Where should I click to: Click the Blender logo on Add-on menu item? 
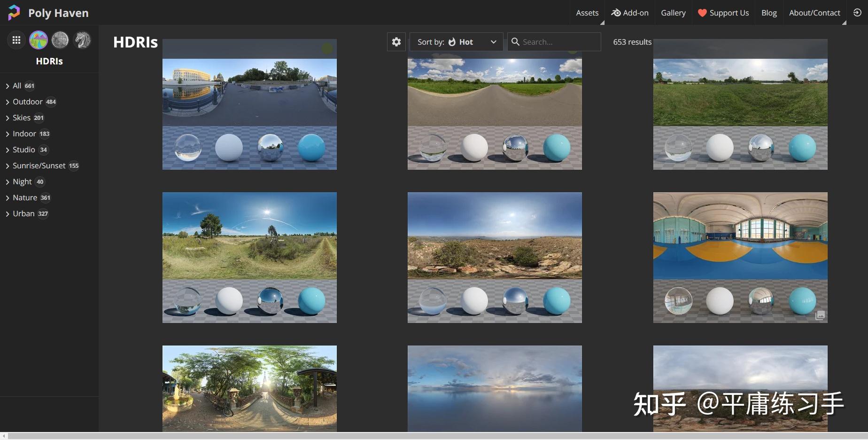[616, 13]
